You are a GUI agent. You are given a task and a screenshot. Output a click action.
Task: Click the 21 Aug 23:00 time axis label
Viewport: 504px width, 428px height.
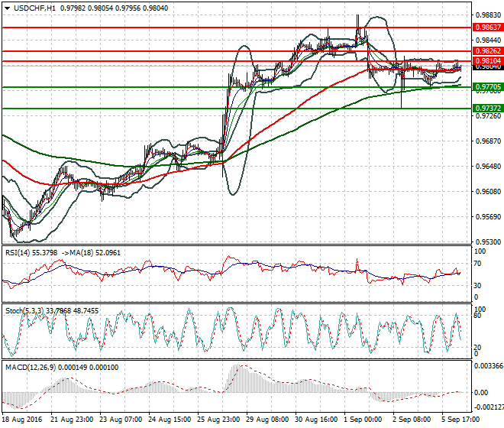(x=72, y=420)
